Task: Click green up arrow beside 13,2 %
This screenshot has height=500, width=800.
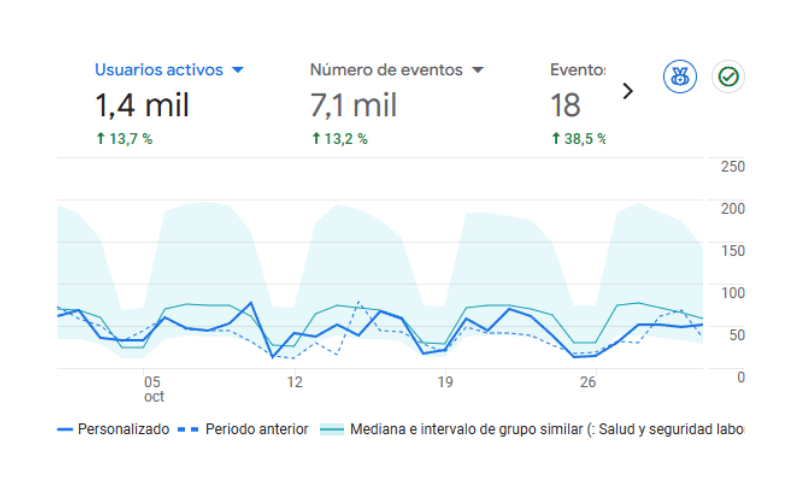Action: pyautogui.click(x=316, y=139)
